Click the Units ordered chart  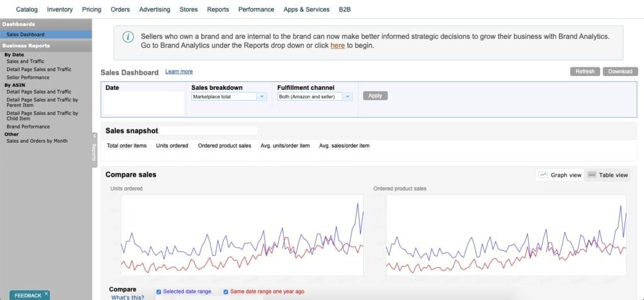[x=242, y=235]
